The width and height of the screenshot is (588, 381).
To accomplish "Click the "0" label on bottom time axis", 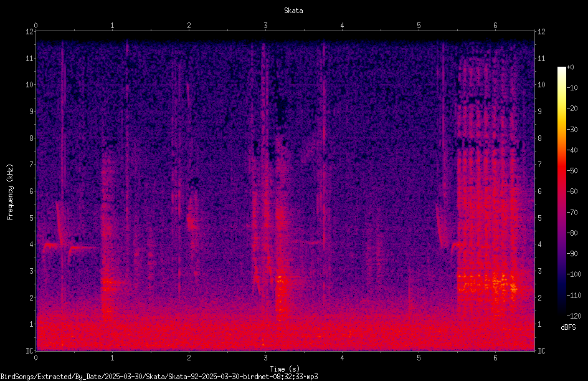I will point(36,358).
